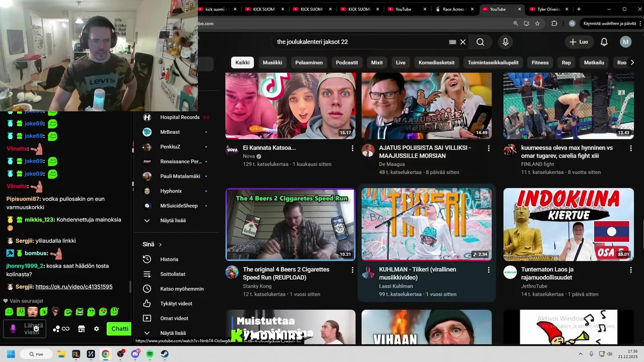Open Steam from the taskbar

pos(165,354)
